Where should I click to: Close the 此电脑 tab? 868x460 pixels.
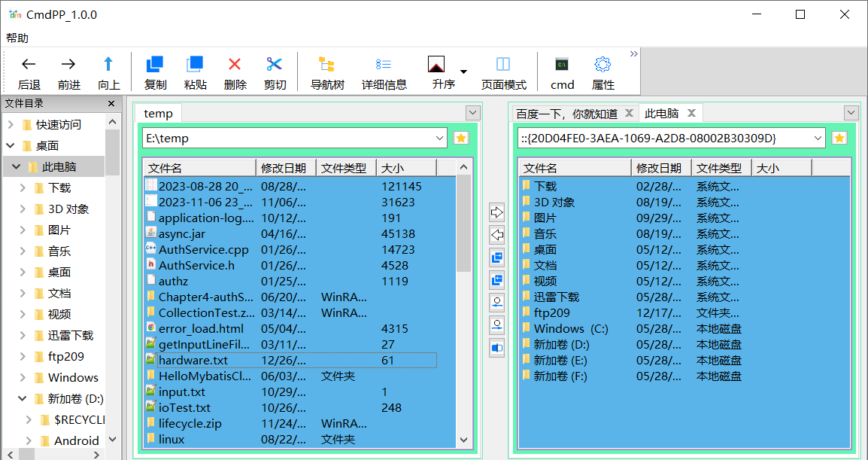click(691, 113)
